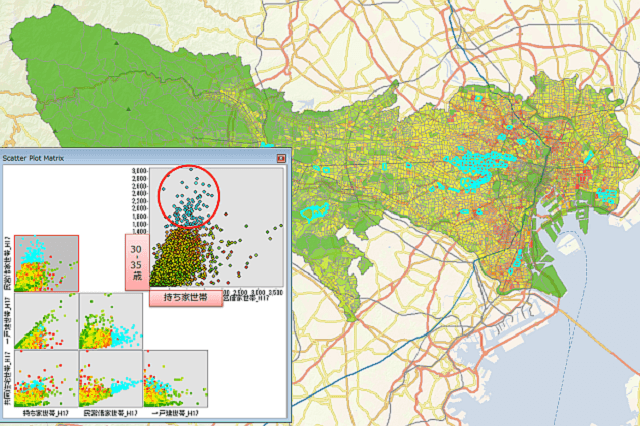The image size is (640, 426).
Task: Open middle-row right scatter plot thumbnail
Action: (109, 320)
